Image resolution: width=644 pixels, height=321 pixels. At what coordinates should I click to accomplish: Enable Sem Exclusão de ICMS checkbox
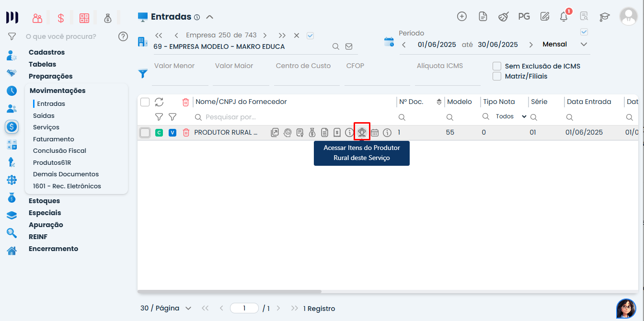(497, 66)
